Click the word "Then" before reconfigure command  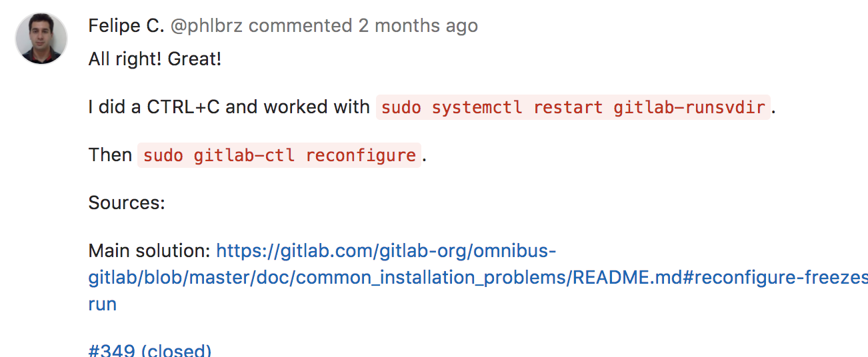[x=110, y=155]
